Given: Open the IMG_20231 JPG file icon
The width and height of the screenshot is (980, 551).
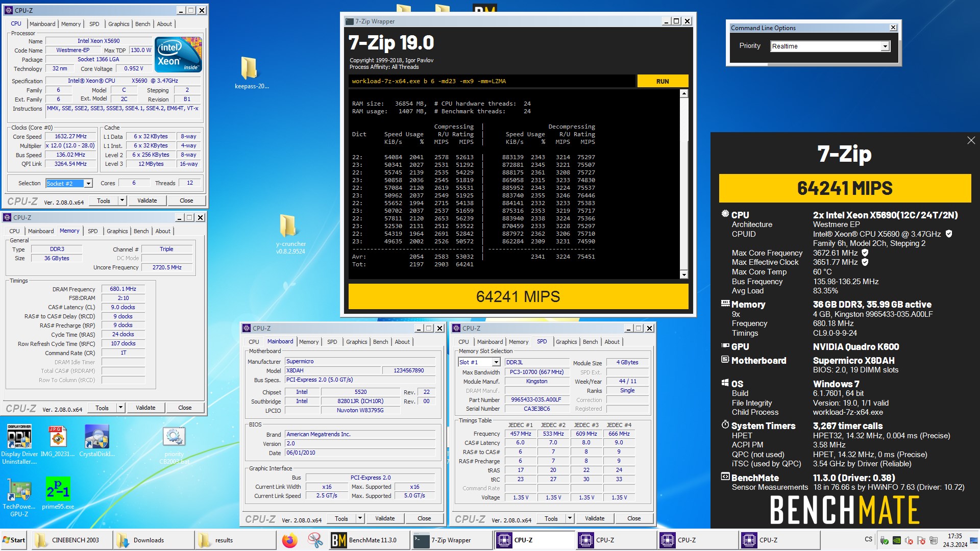Looking at the screenshot, I should 58,436.
